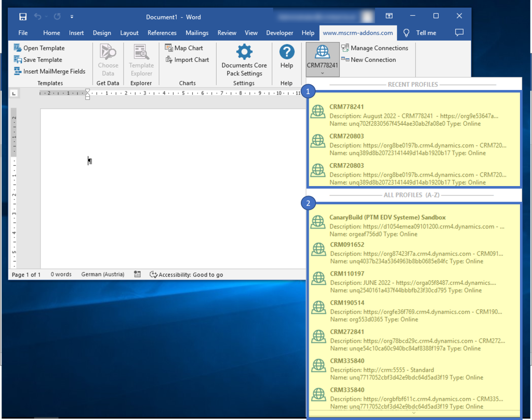This screenshot has width=532, height=420.
Task: Open the Developer tab
Action: point(280,33)
